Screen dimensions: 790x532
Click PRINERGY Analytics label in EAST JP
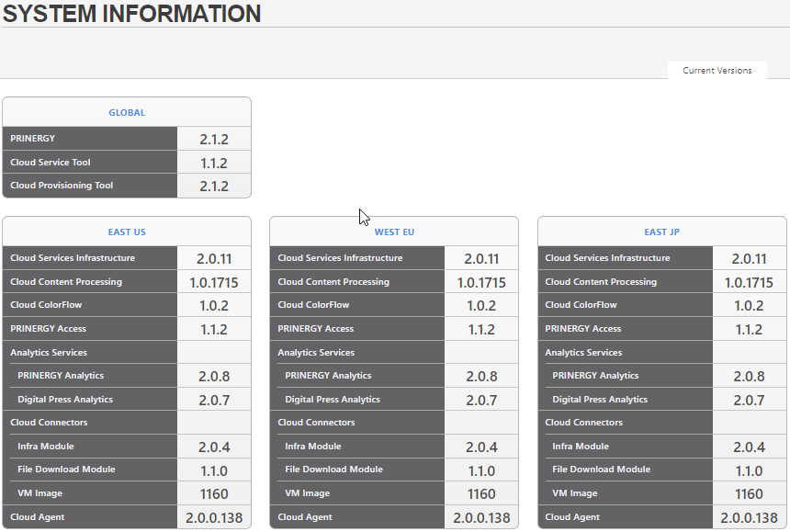pos(595,375)
